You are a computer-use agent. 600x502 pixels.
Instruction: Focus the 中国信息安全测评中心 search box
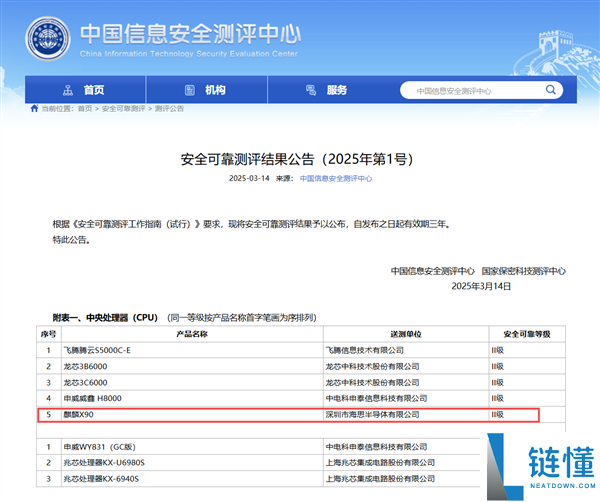point(481,91)
